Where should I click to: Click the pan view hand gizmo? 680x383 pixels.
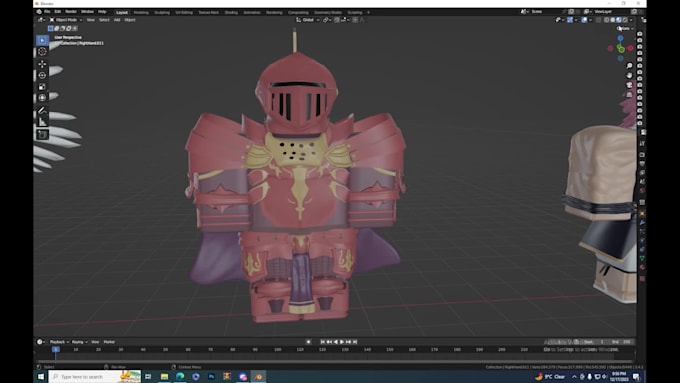629,75
